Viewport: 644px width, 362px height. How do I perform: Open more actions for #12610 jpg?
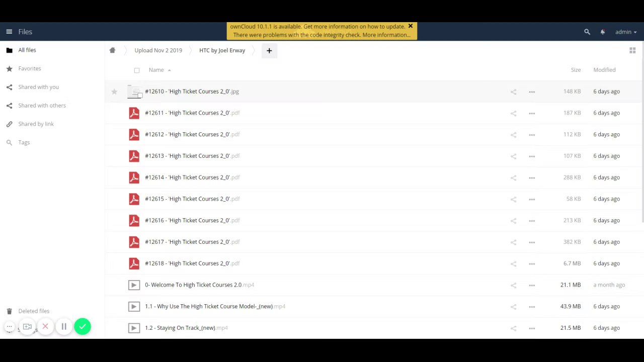click(532, 92)
